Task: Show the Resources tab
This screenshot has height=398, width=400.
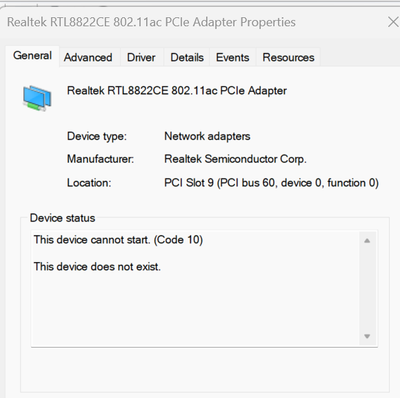Action: click(x=288, y=57)
